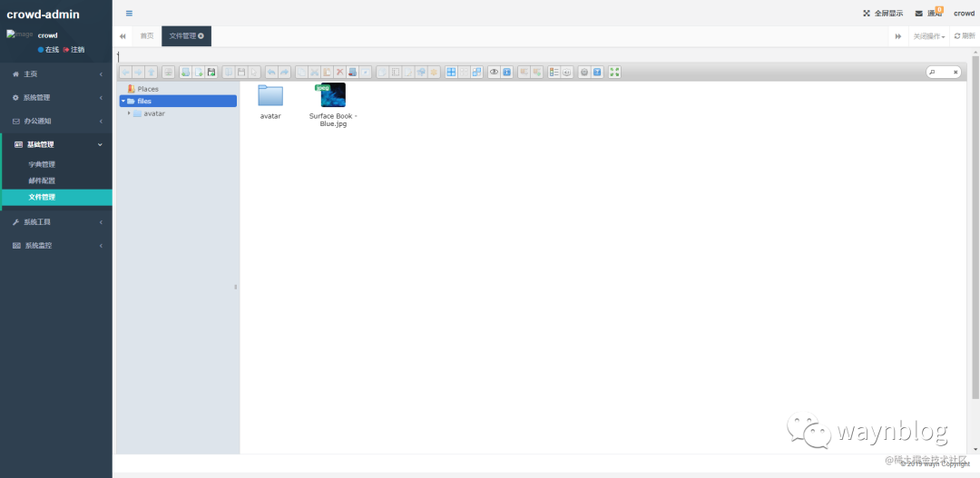
Task: Open the 关闭操作 dropdown
Action: 929,36
